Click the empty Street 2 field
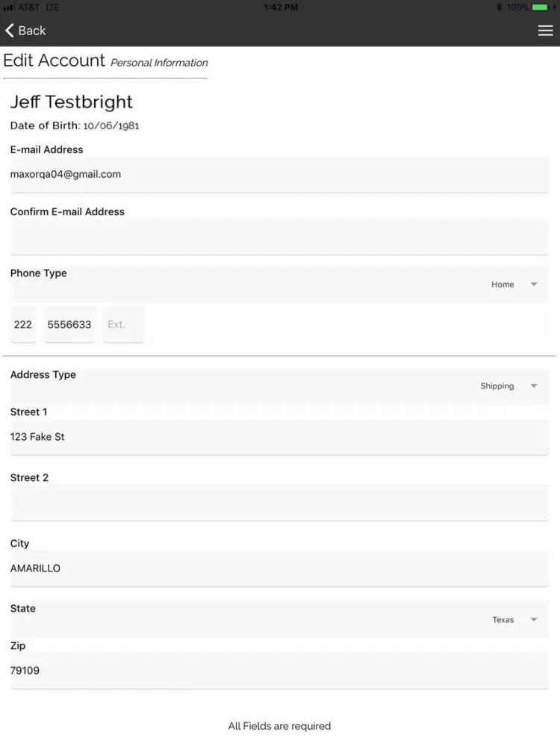Viewport: 560px width, 747px height. tap(279, 503)
